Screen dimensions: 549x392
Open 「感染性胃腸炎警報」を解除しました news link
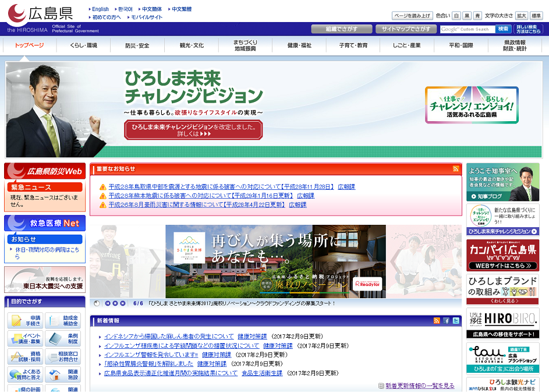(149, 363)
